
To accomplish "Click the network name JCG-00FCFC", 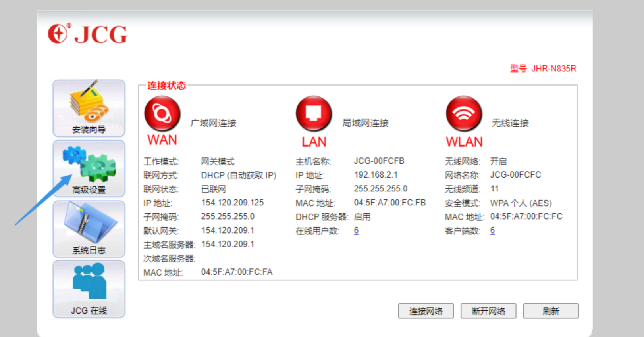I will [515, 175].
